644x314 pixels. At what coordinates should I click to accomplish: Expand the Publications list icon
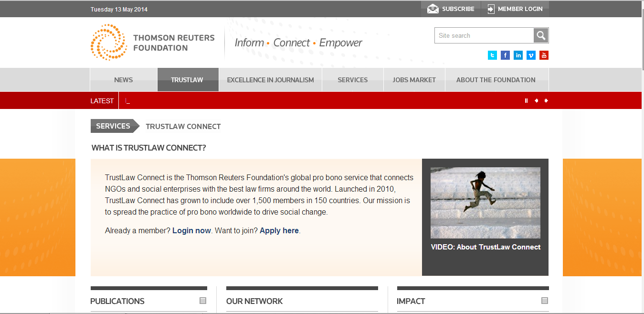[203, 301]
